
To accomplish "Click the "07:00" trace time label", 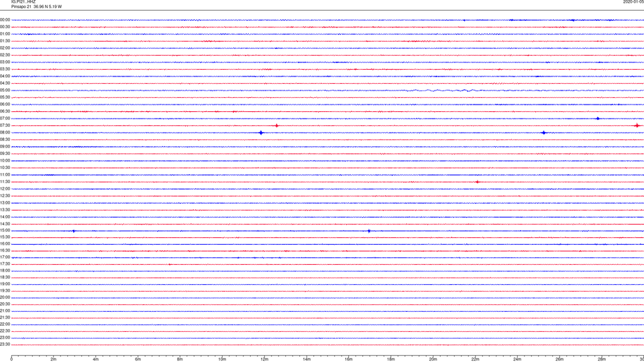I will [5, 119].
